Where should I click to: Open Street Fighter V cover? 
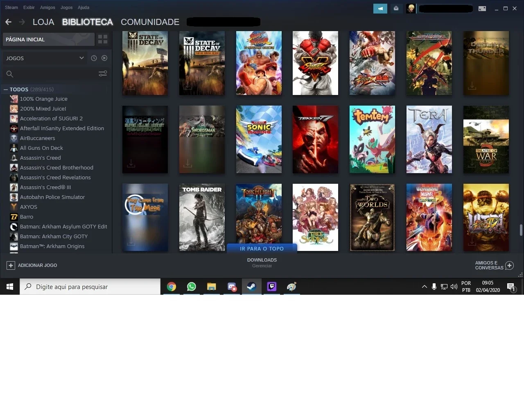(x=315, y=63)
